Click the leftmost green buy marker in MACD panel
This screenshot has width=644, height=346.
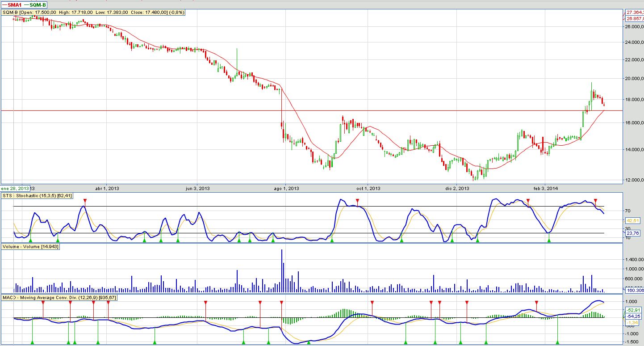point(32,342)
